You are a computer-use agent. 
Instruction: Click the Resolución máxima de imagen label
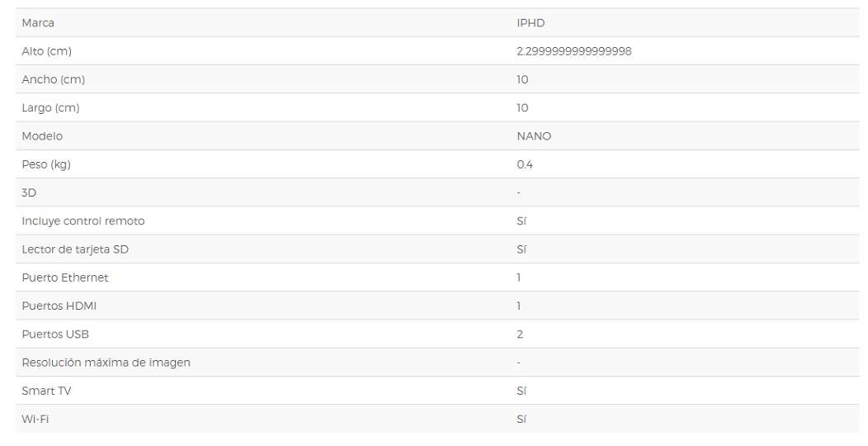pyautogui.click(x=106, y=363)
